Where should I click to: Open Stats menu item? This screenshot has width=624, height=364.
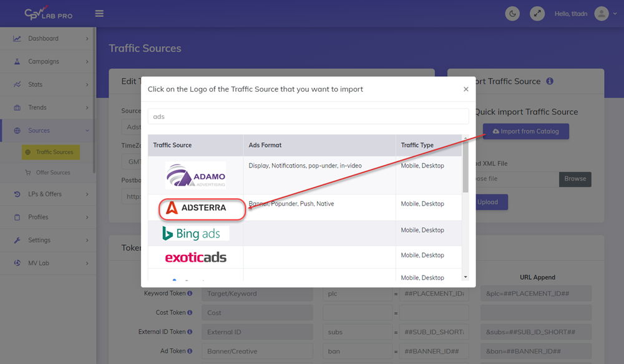(x=46, y=85)
